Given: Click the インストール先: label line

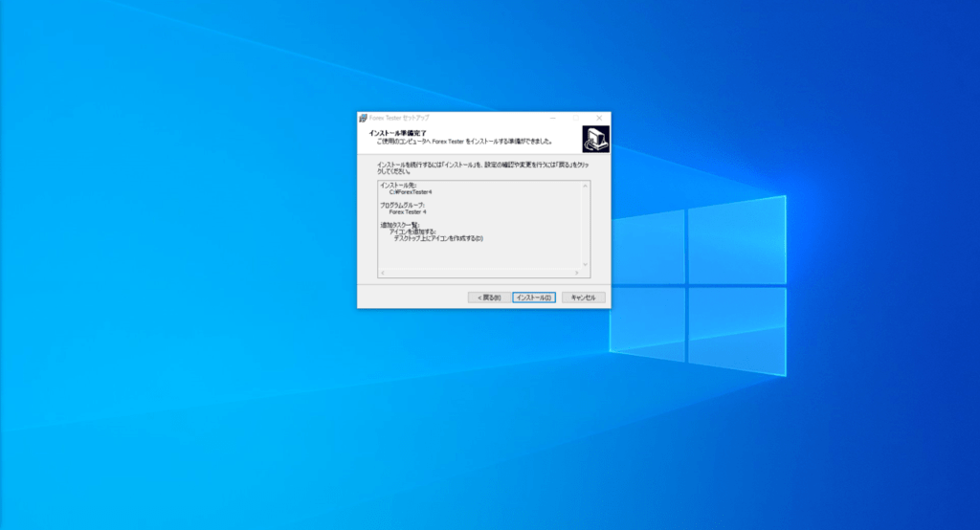Looking at the screenshot, I should pos(398,185).
